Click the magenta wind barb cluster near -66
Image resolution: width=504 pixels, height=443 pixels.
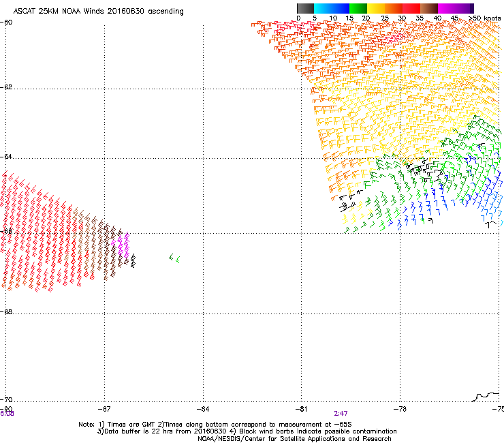coord(121,245)
